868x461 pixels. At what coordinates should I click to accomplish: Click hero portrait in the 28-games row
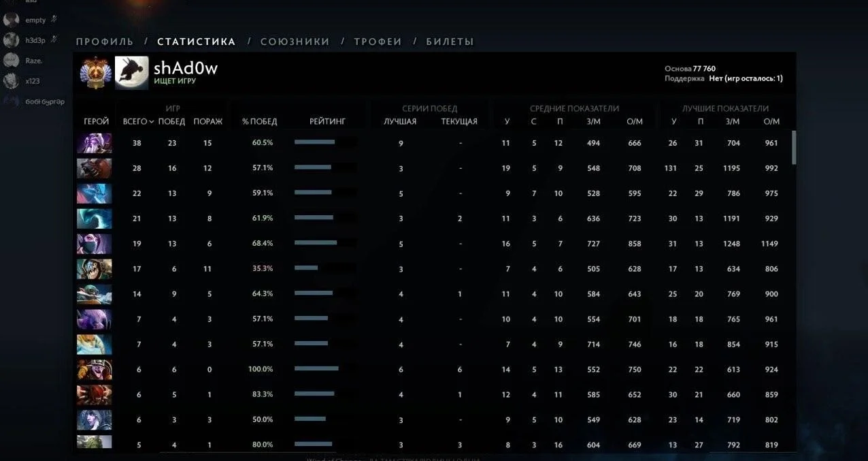coord(94,168)
